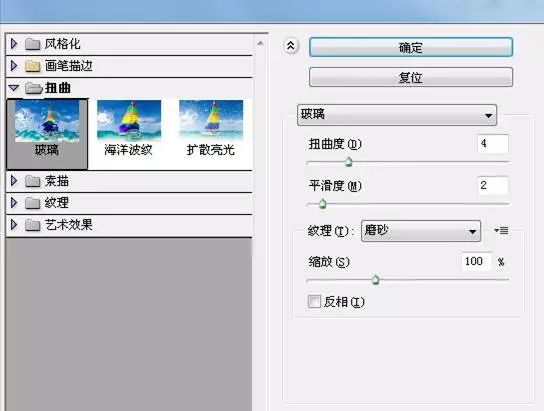Click the open 扭曲 folder icon
544x411 pixels.
[34, 88]
